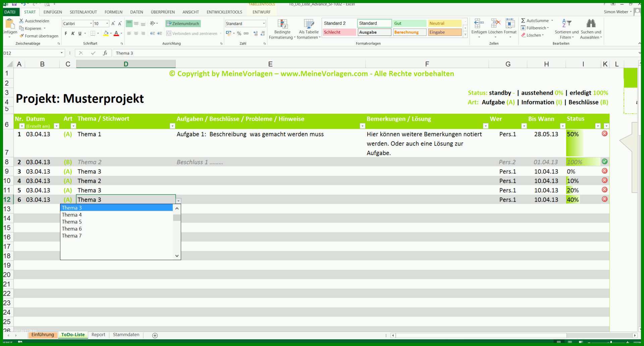Toggle Zeilenumbruch wrap text
Image resolution: width=644 pixels, height=346 pixels.
click(x=183, y=23)
